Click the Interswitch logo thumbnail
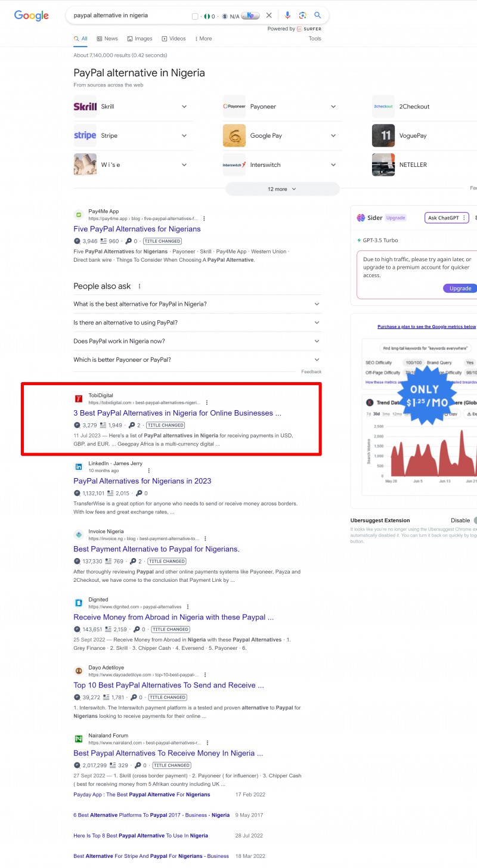Screen dimensions: 477x868 click(x=234, y=165)
